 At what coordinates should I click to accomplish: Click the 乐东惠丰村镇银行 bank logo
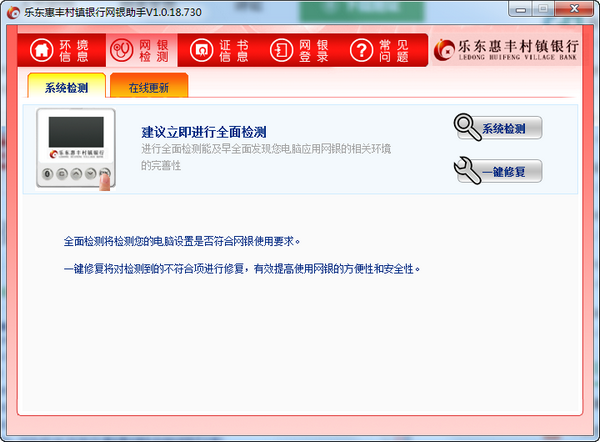[x=506, y=51]
